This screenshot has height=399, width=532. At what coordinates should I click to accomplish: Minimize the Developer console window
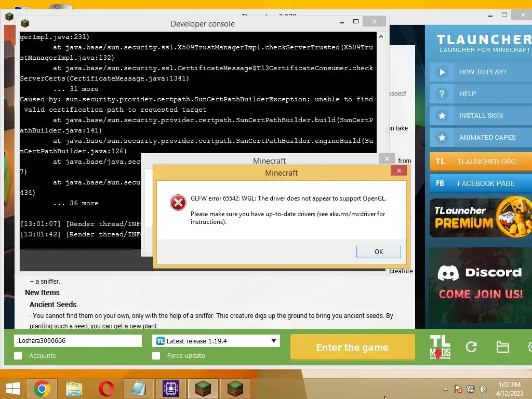(342, 22)
